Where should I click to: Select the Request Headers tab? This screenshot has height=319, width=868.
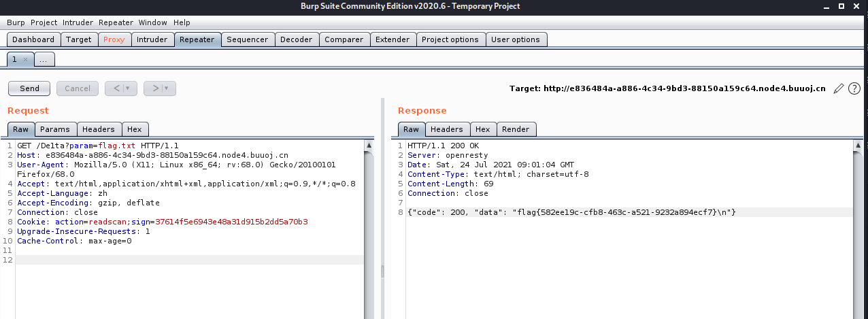[x=99, y=129]
